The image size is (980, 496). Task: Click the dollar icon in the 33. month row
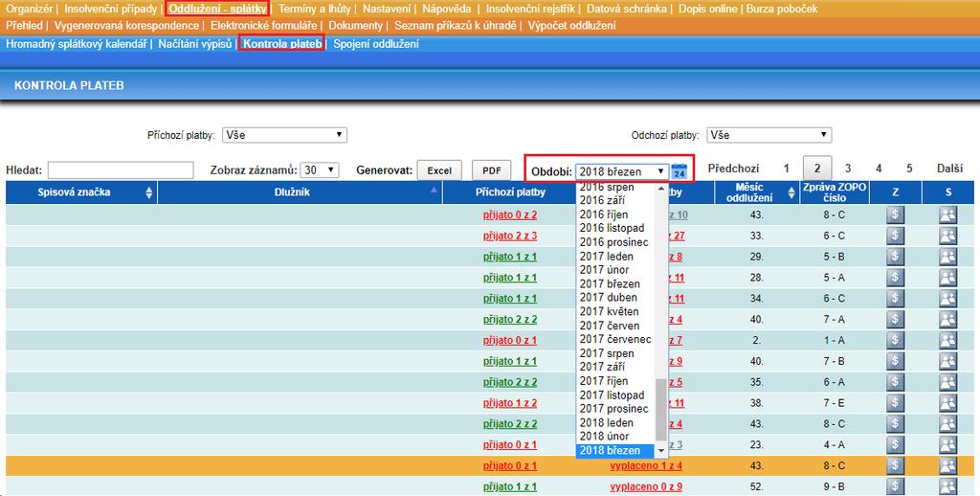coord(895,236)
